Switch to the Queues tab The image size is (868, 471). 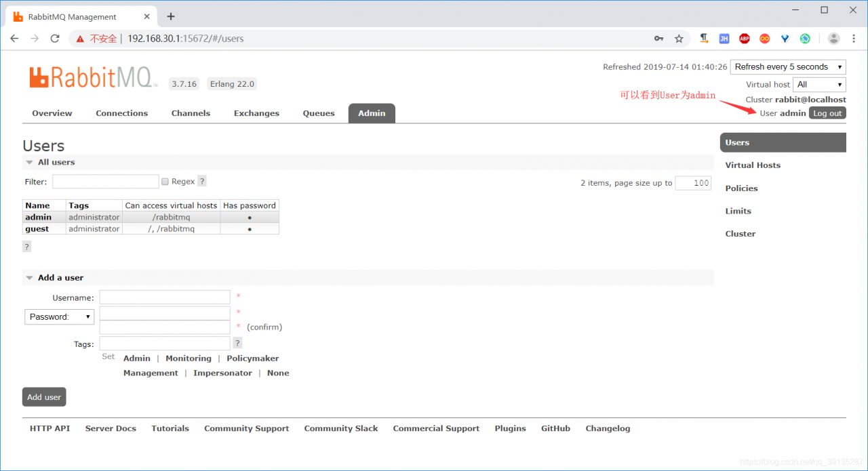point(319,113)
